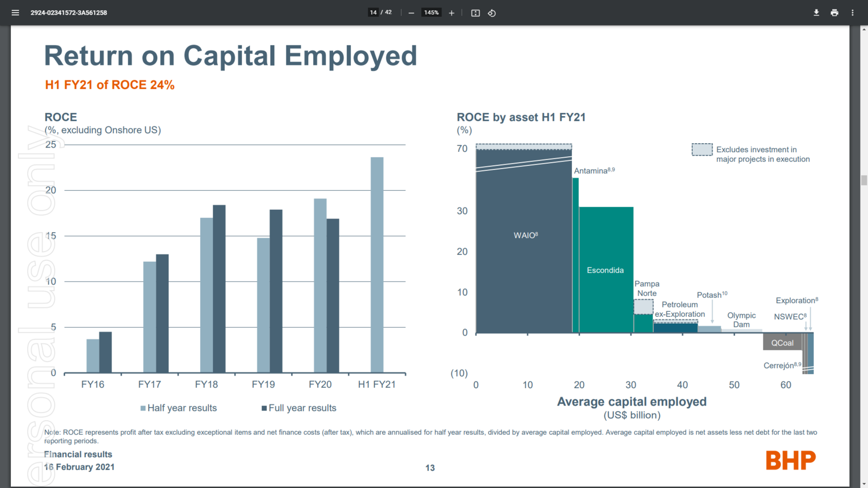Click the 'Half year results' legend label
This screenshot has height=488, width=868.
pyautogui.click(x=182, y=408)
